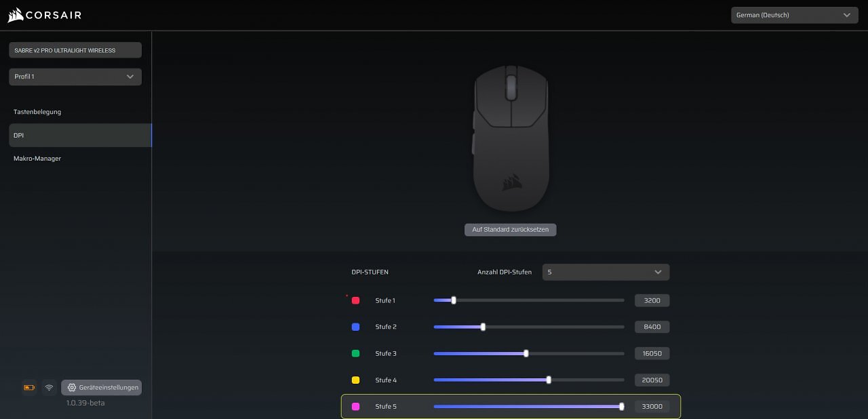Click the green Stufe 3 color swatch

[x=355, y=353]
